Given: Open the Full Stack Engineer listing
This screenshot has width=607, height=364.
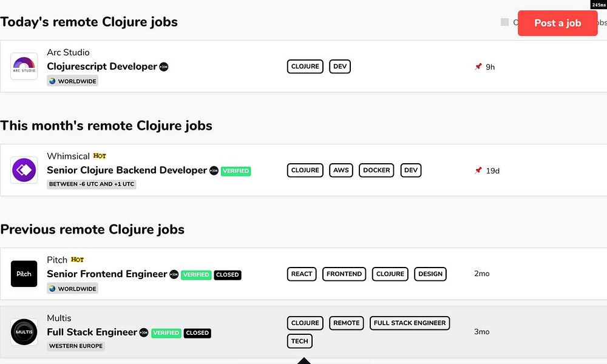Looking at the screenshot, I should pos(92,332).
